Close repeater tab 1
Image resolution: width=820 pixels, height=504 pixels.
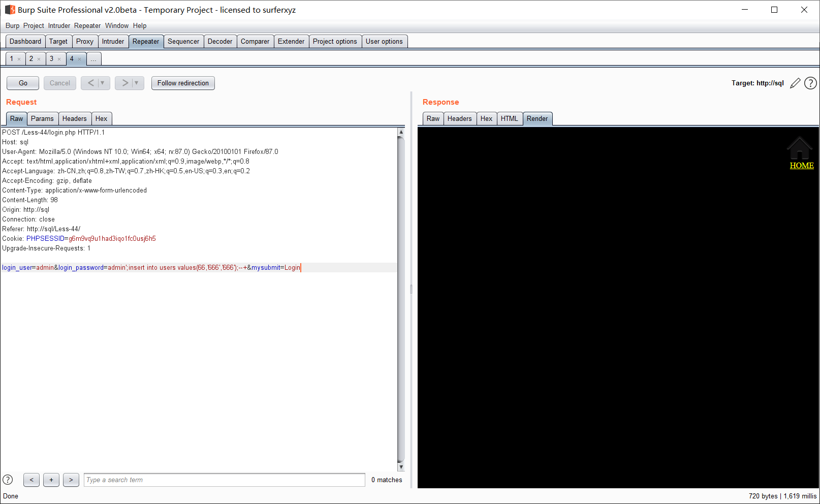19,59
